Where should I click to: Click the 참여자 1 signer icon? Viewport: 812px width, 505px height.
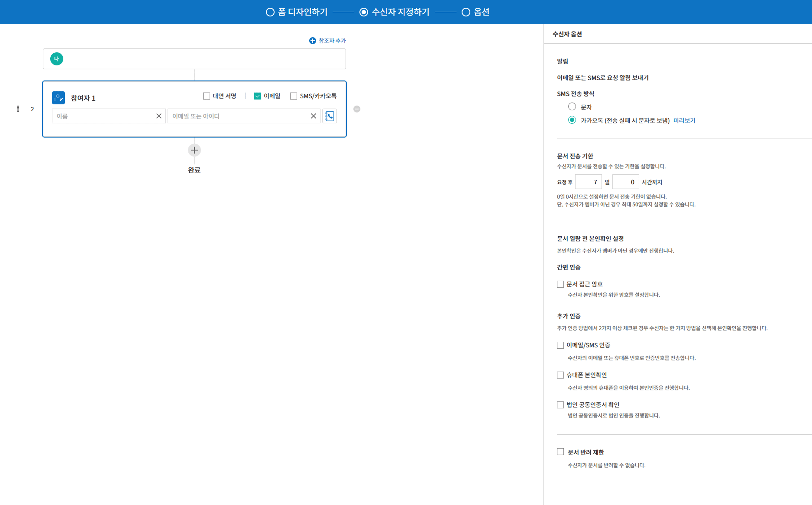pos(58,98)
